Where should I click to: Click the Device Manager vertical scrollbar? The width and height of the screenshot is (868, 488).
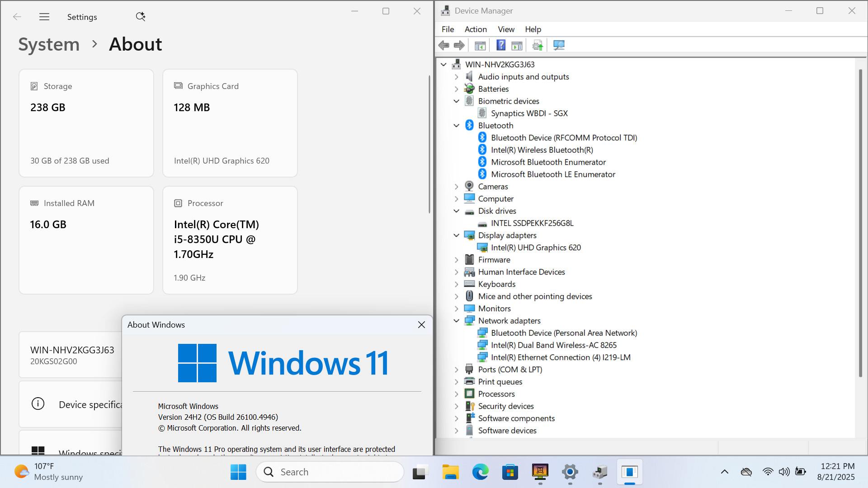860,223
